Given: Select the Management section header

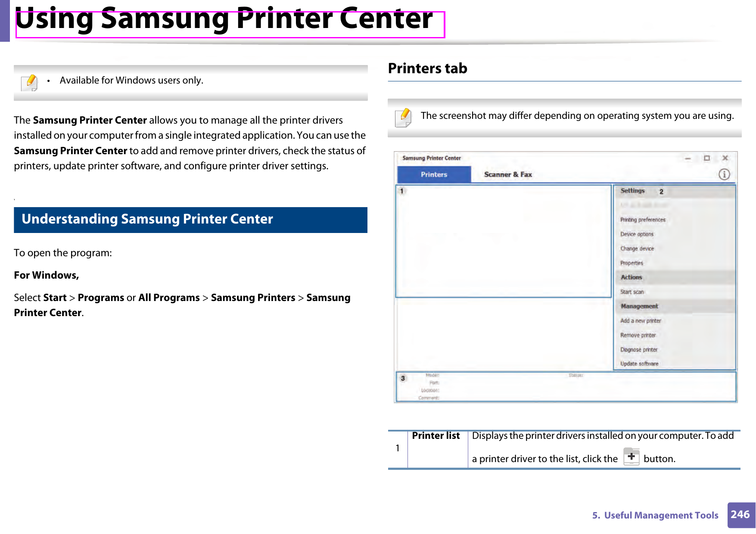Looking at the screenshot, I should click(x=639, y=306).
